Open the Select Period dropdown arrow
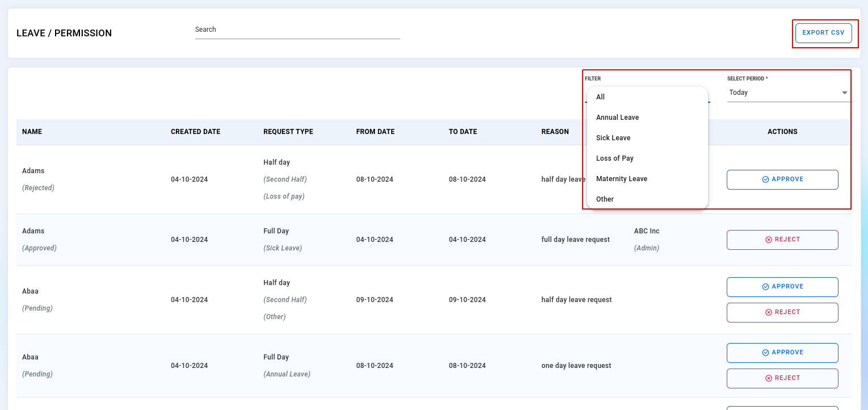This screenshot has height=410, width=868. [845, 93]
